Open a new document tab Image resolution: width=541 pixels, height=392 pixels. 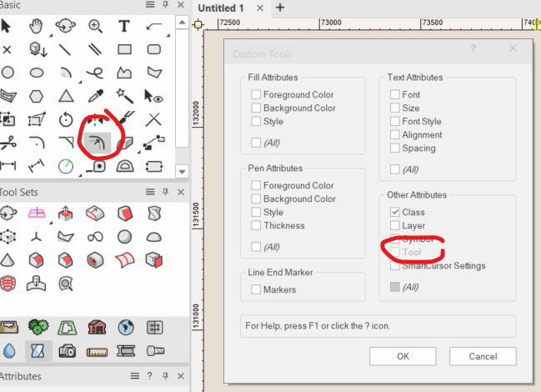tap(280, 8)
